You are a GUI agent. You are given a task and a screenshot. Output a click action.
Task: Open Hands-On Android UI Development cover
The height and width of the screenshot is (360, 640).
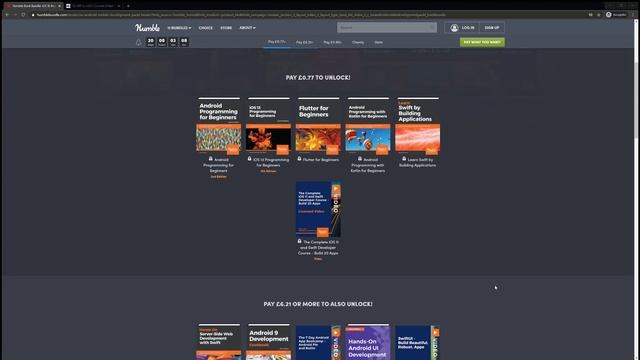tap(368, 342)
